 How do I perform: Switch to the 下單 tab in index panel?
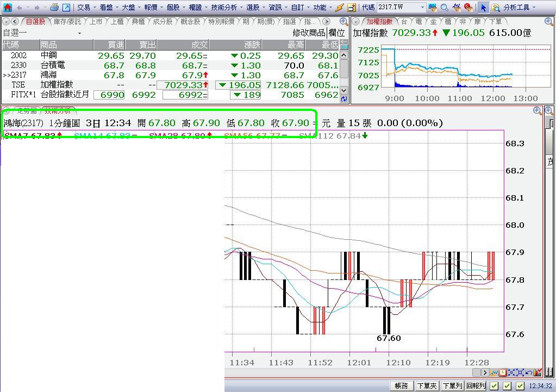(x=495, y=22)
